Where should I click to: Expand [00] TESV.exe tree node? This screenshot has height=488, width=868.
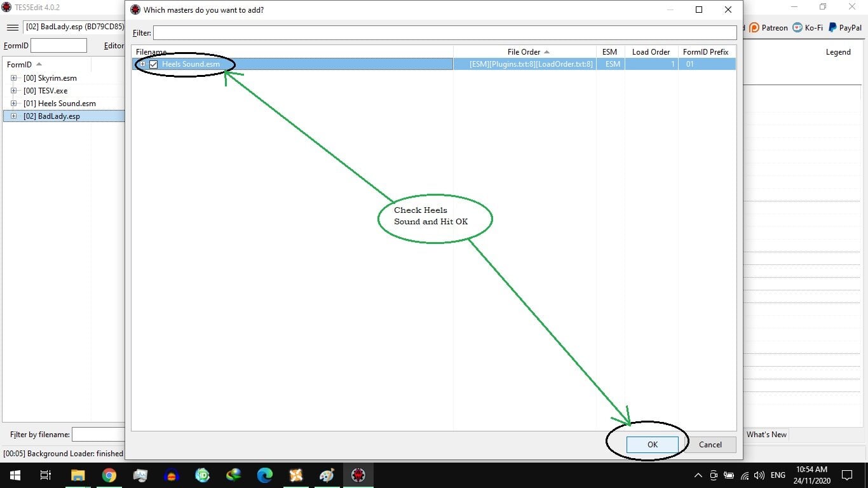coord(13,91)
